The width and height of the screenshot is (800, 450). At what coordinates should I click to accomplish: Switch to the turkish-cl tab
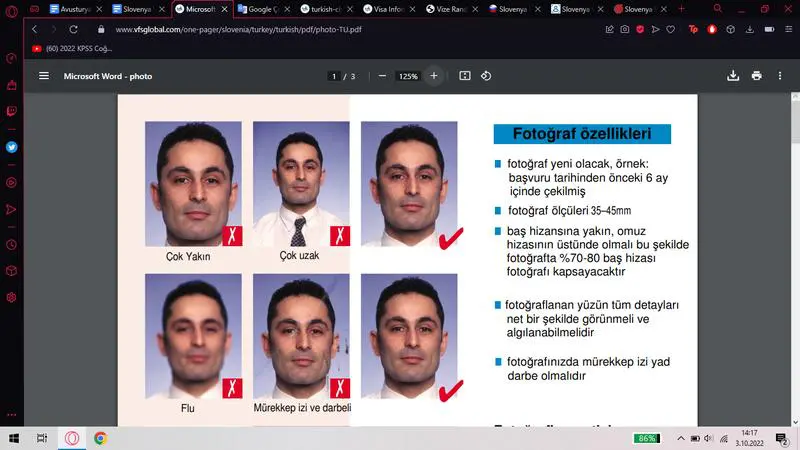click(x=327, y=9)
